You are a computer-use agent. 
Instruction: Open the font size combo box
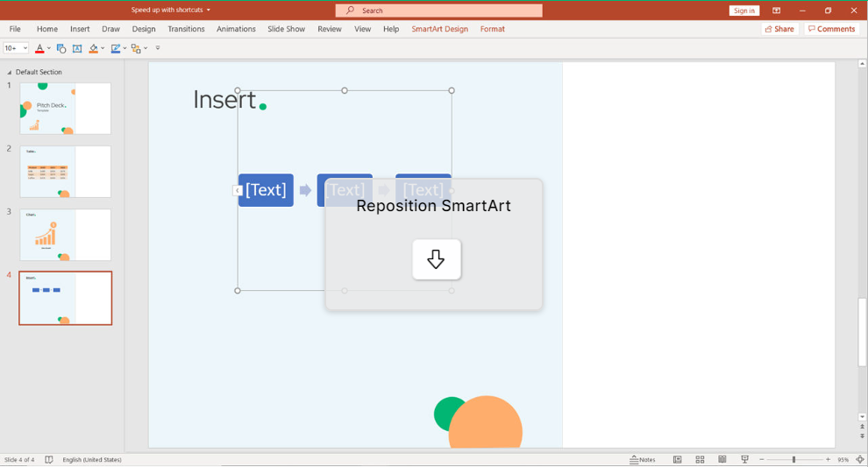[x=16, y=48]
